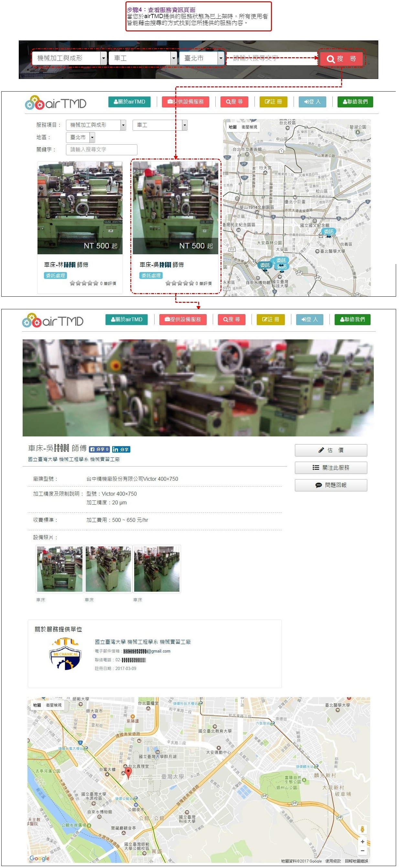This screenshot has width=399, height=868.
Task: Open the first 車床 equipment photo thumbnail
Action: (59, 569)
